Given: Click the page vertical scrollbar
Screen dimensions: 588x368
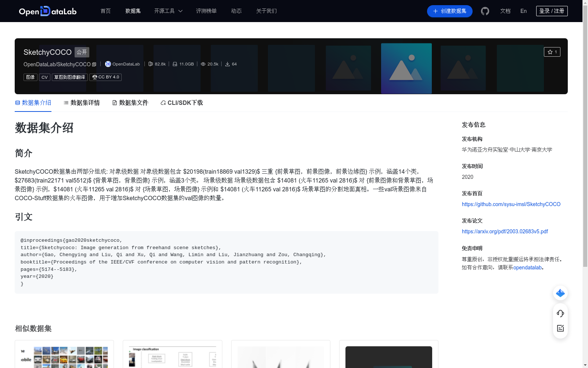Looking at the screenshot, I should (585, 136).
